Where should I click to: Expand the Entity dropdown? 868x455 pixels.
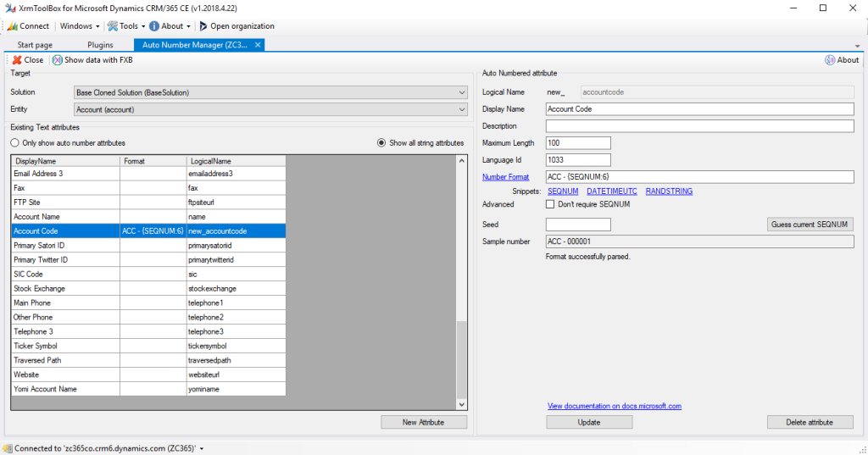pyautogui.click(x=462, y=109)
